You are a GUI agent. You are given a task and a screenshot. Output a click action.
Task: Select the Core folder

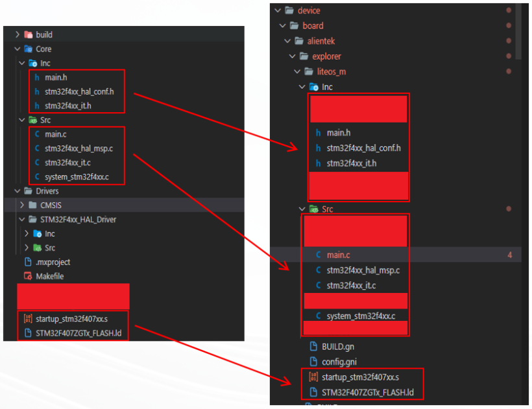(43, 49)
